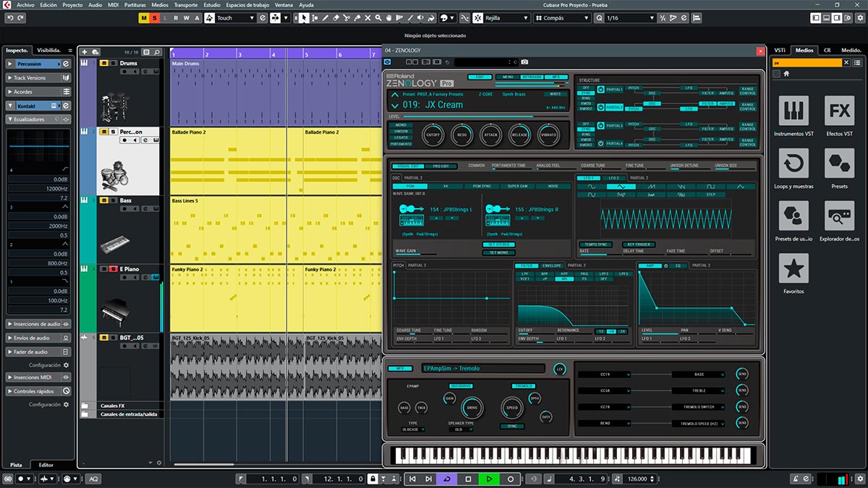Viewport: 868px width, 488px height.
Task: Open the CC19 source dropdown
Action: (604, 374)
